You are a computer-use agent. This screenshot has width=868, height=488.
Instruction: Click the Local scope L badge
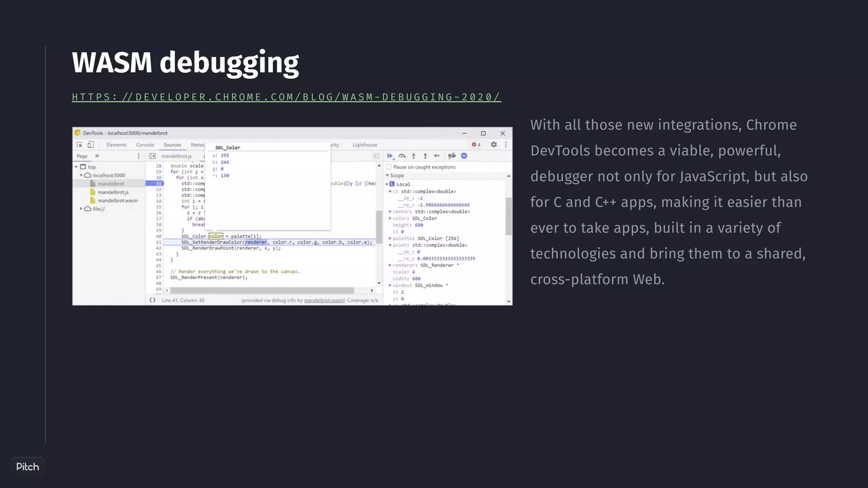(x=392, y=184)
